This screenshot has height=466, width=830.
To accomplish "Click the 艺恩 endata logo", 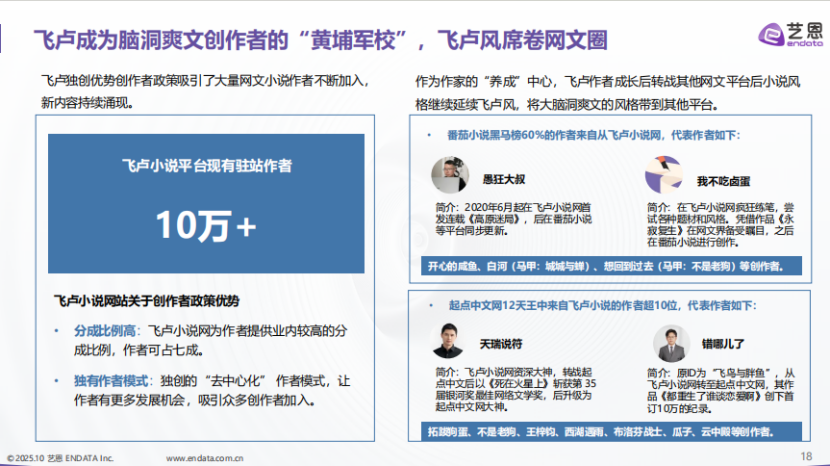I will click(x=791, y=35).
